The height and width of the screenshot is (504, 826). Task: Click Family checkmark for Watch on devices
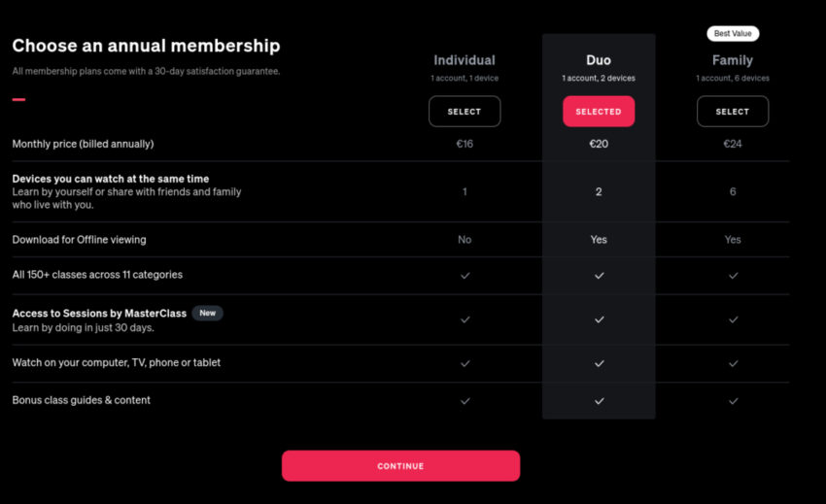[733, 363]
